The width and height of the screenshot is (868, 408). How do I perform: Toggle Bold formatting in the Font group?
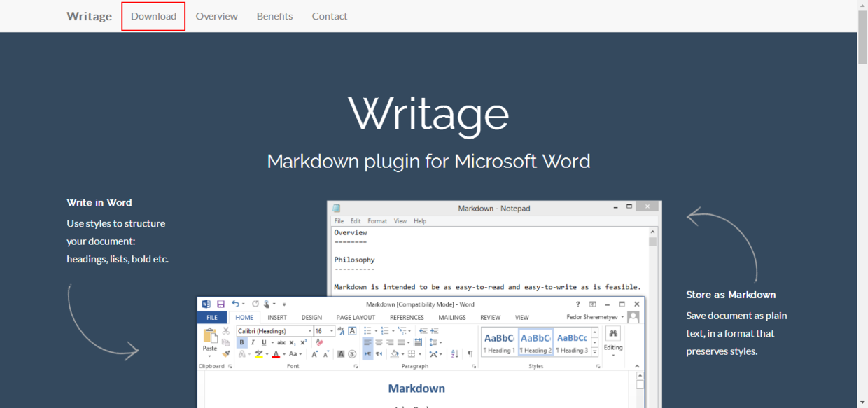[x=241, y=342]
